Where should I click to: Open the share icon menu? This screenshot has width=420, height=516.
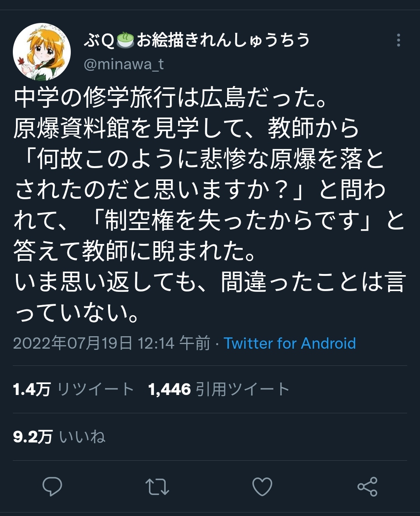pos(367,486)
